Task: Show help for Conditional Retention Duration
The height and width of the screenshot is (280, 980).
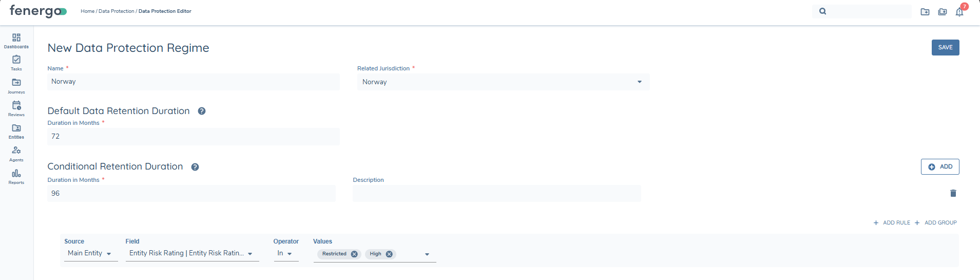Action: coord(195,167)
